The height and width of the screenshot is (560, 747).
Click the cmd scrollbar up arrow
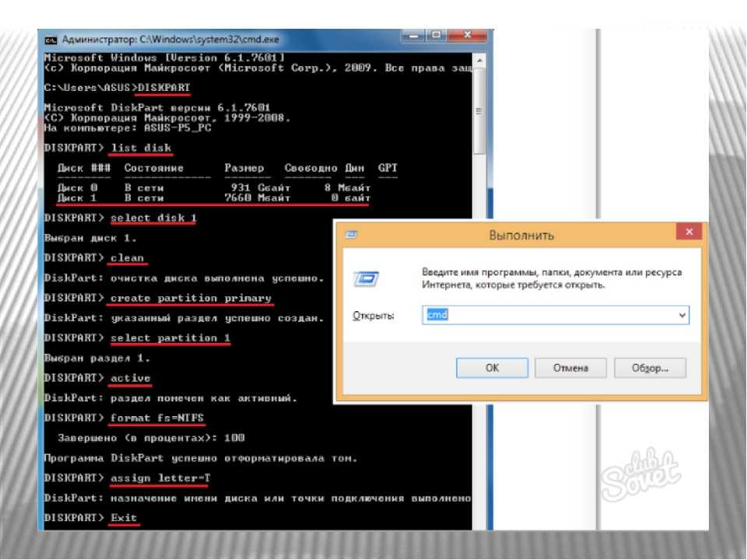[x=479, y=61]
